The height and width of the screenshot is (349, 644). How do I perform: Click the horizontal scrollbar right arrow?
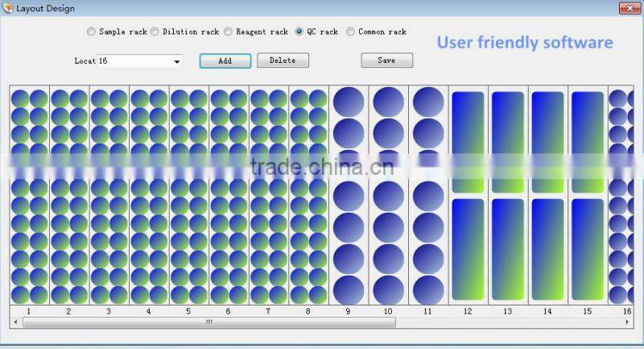click(x=628, y=322)
